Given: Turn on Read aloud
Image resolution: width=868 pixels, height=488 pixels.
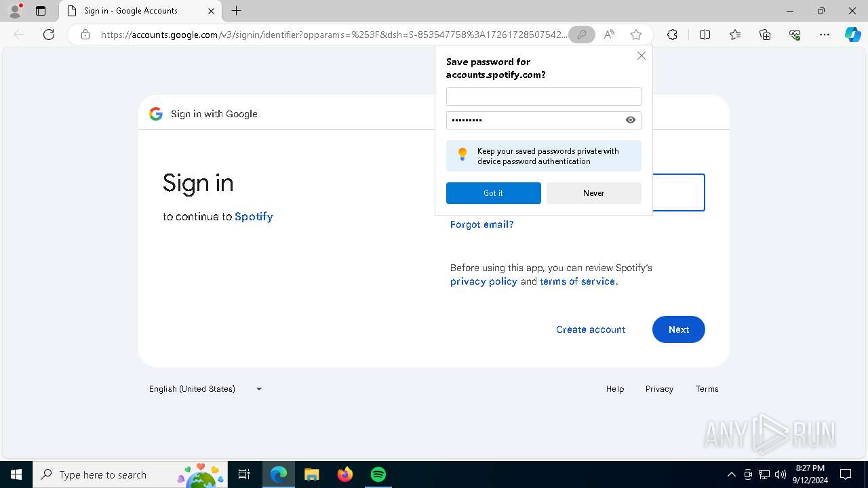Looking at the screenshot, I should [609, 35].
